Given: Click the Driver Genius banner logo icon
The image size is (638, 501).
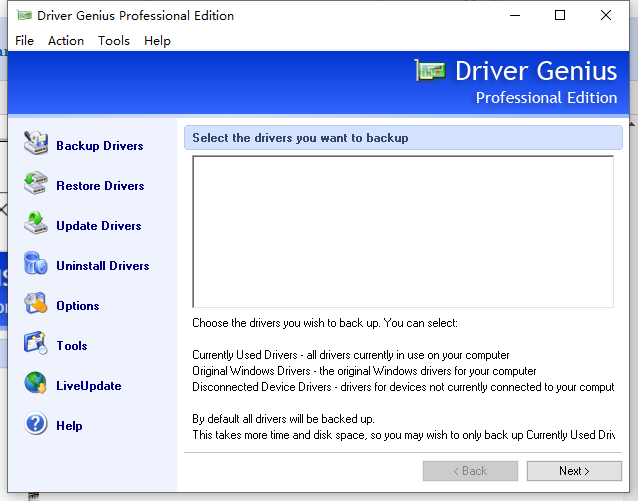Looking at the screenshot, I should [x=430, y=70].
